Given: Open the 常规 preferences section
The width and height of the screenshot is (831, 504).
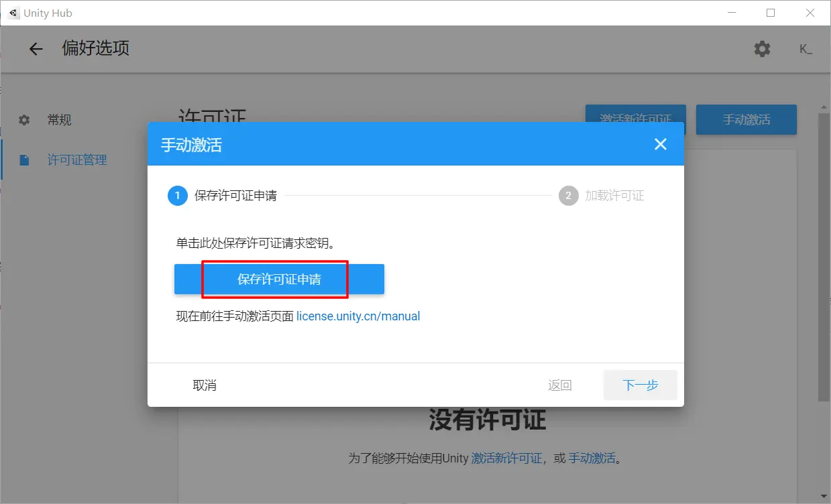Looking at the screenshot, I should click(x=59, y=120).
